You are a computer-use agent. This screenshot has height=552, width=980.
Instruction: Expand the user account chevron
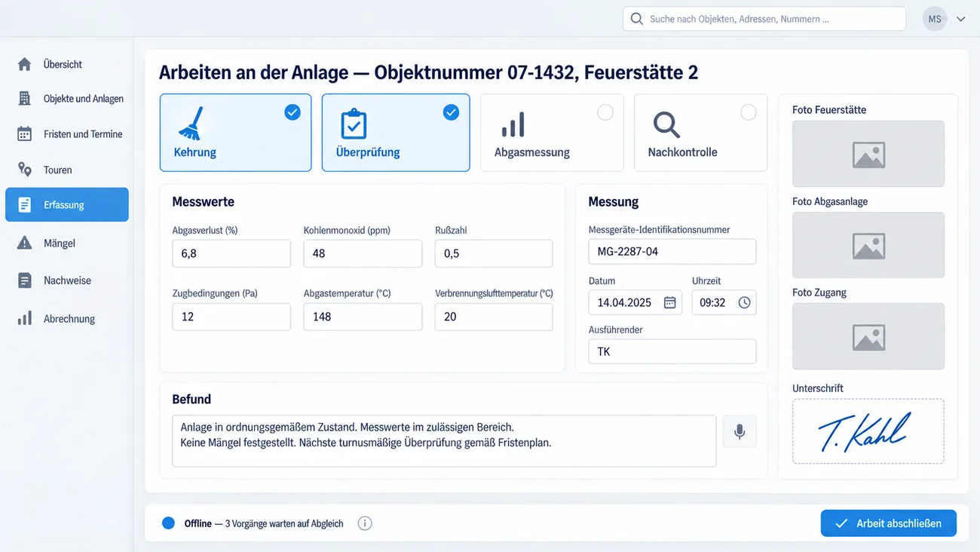click(x=960, y=20)
